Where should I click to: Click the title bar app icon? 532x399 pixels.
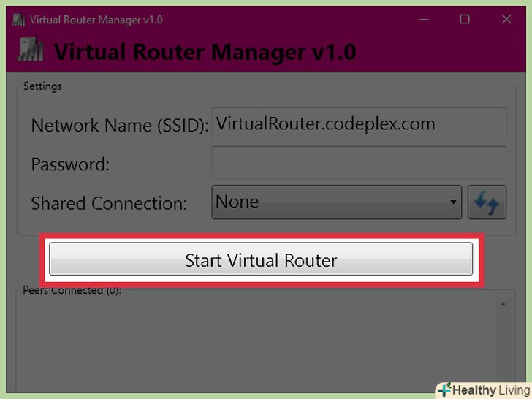point(19,20)
